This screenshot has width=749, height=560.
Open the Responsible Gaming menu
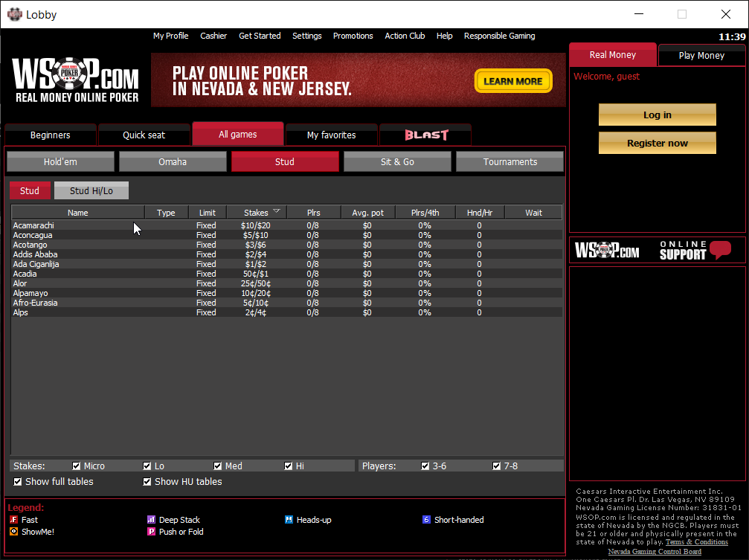(x=500, y=36)
